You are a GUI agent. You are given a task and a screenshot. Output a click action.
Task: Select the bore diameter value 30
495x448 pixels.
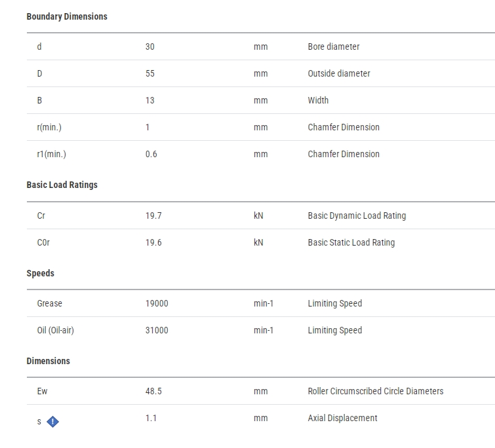coord(150,47)
